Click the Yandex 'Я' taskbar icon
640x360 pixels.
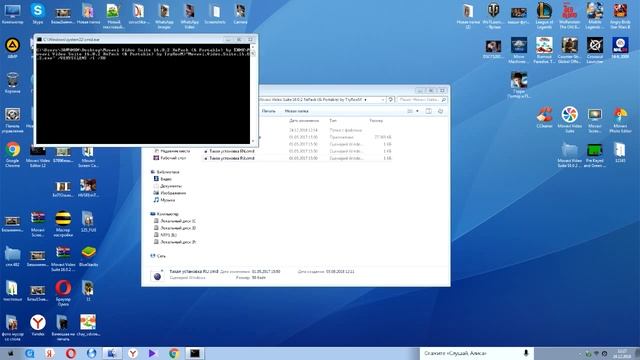click(x=50, y=353)
